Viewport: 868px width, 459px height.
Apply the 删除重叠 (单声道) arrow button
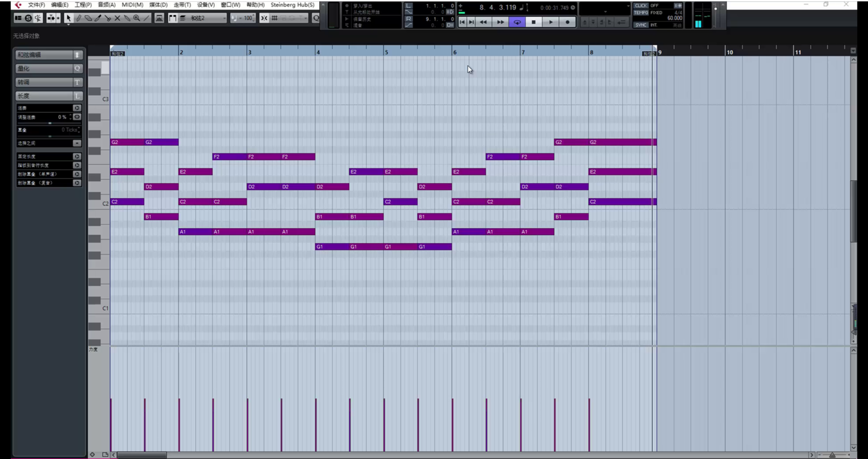pos(77,174)
